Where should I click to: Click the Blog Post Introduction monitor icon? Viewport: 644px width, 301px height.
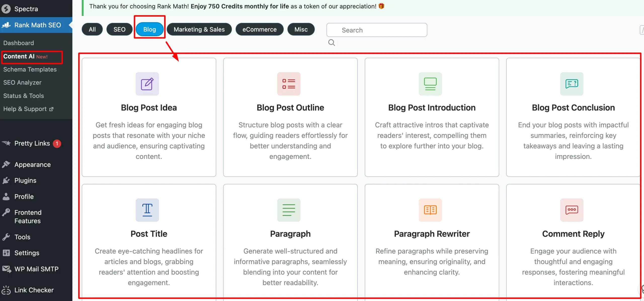point(430,84)
